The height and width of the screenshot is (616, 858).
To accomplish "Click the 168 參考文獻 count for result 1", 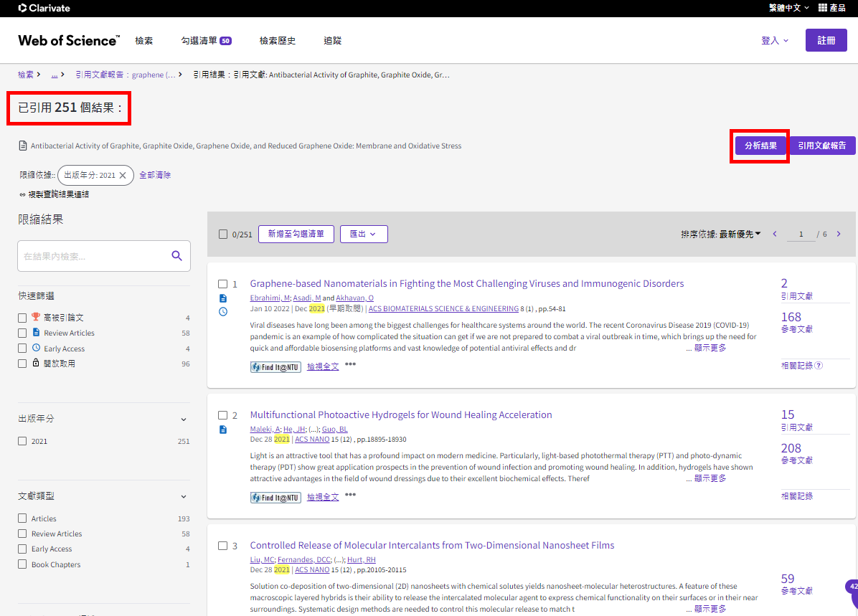I will coord(791,317).
